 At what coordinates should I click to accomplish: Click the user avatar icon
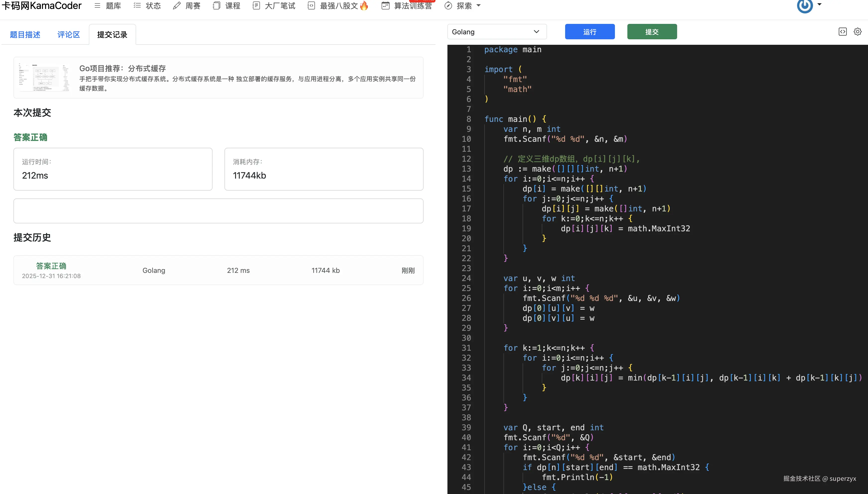(x=805, y=5)
